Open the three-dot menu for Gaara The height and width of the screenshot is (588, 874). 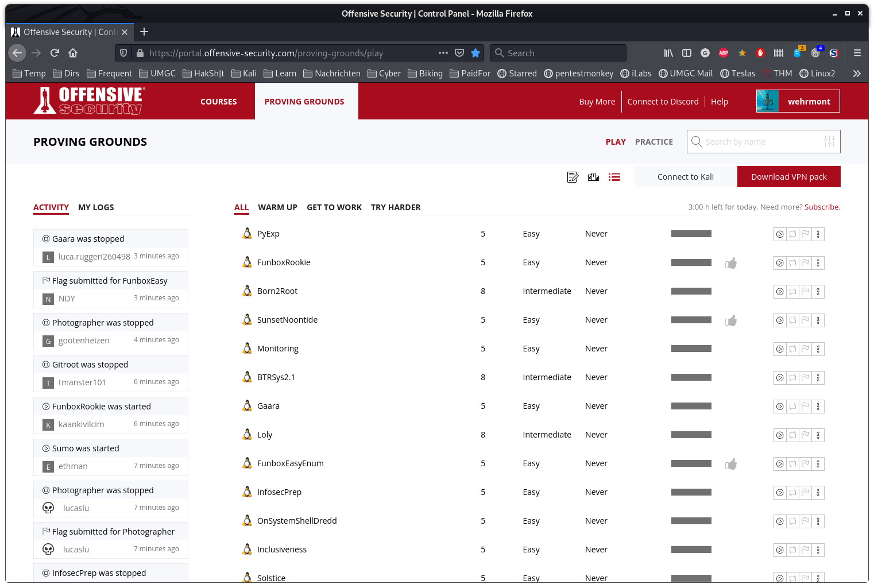coord(818,407)
